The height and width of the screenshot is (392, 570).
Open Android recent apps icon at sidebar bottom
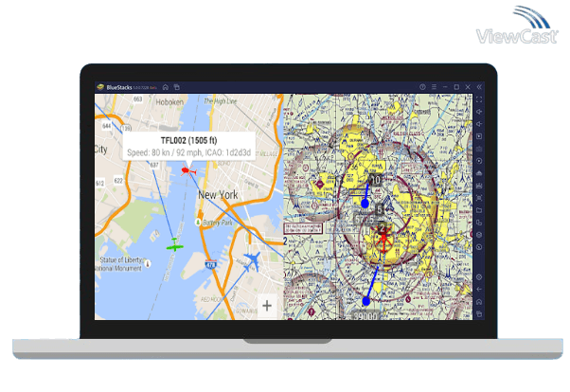pos(479,313)
